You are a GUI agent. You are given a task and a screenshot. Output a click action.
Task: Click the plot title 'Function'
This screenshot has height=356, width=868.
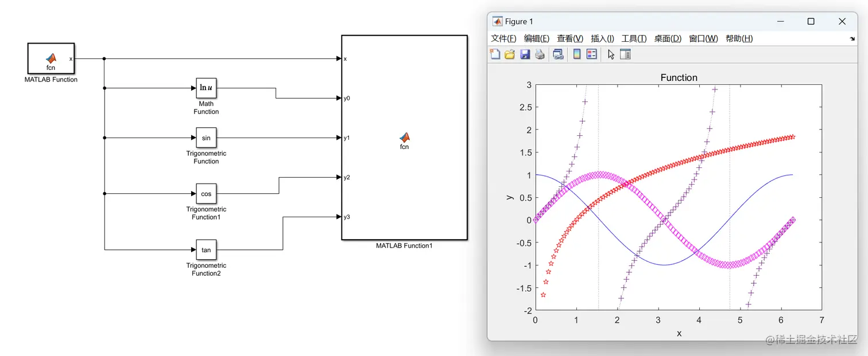(x=679, y=77)
